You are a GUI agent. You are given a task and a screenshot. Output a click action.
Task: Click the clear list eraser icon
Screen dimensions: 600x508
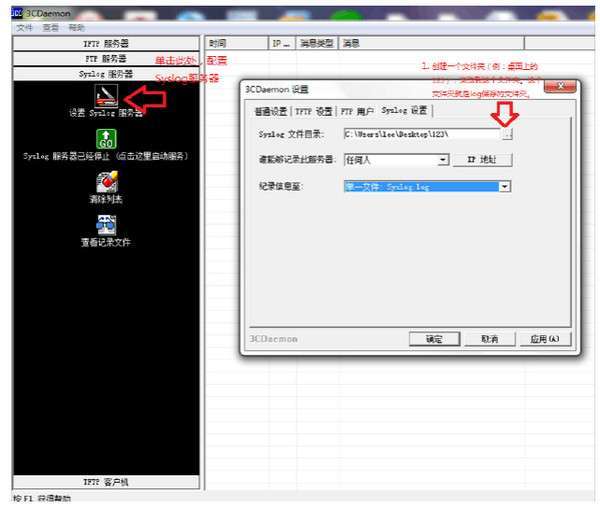pyautogui.click(x=107, y=182)
